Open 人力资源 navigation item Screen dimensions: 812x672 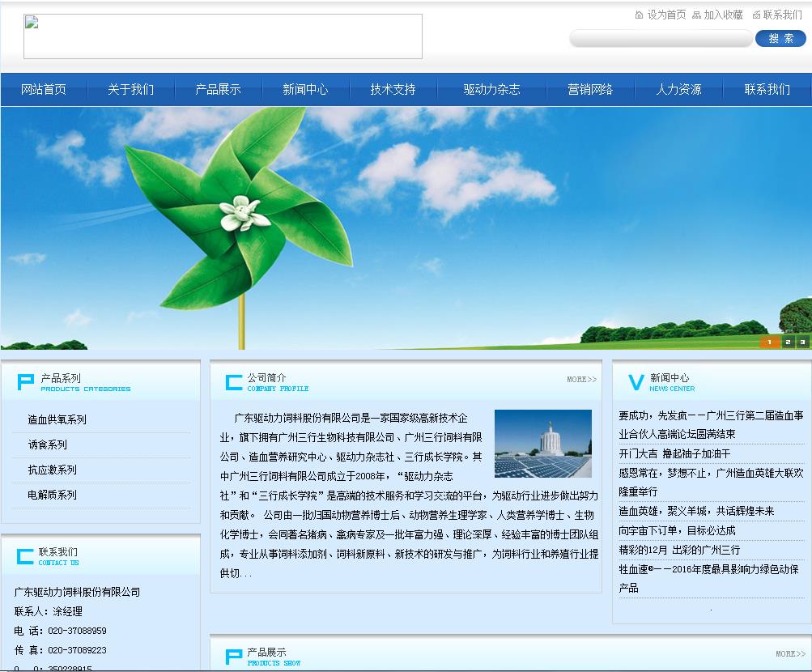679,90
